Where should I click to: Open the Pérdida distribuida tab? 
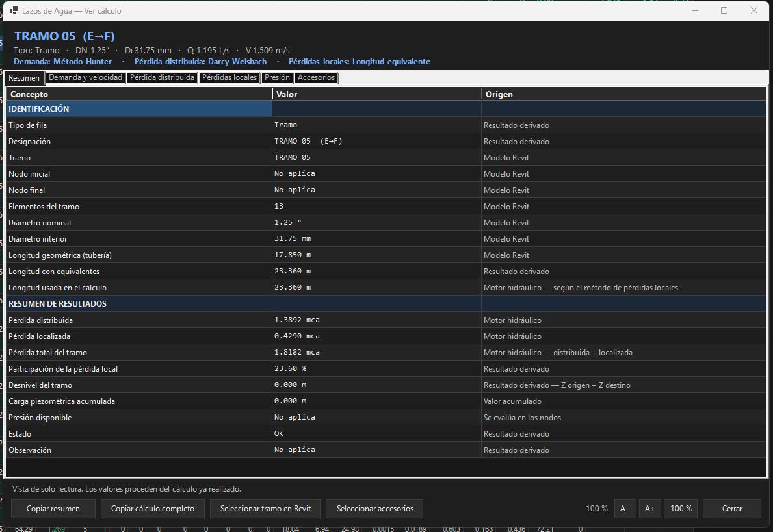(162, 78)
